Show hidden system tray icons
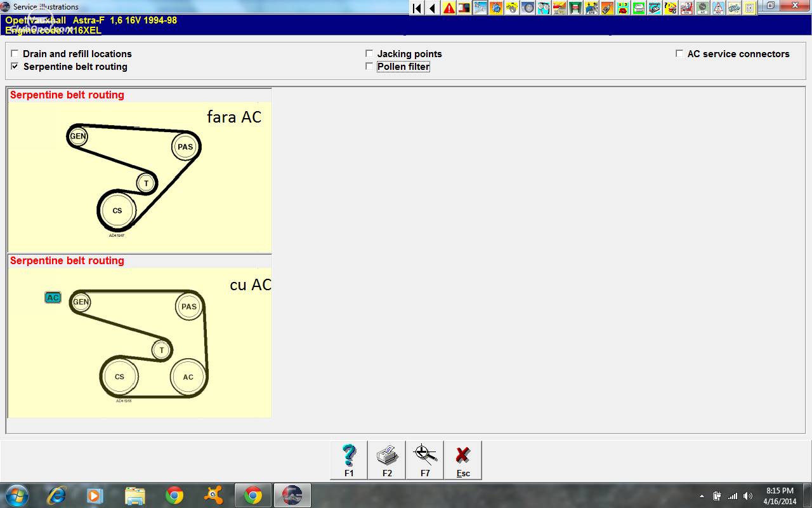This screenshot has width=812, height=508. pyautogui.click(x=702, y=496)
